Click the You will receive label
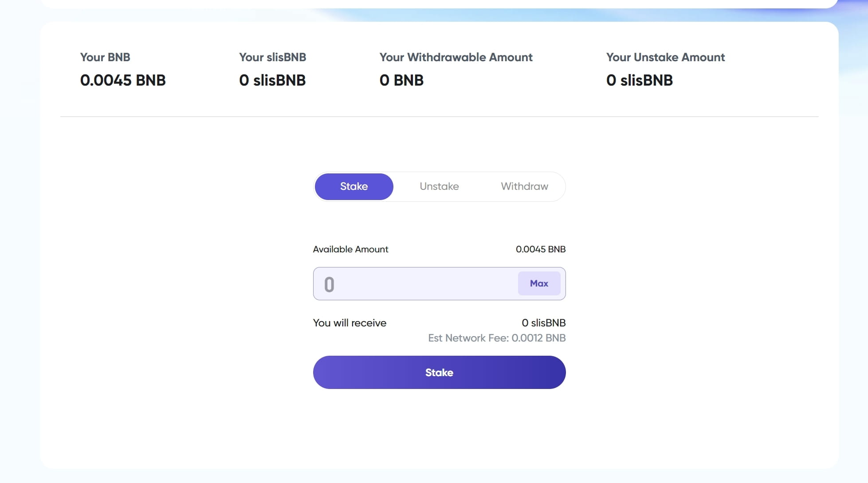 tap(350, 323)
